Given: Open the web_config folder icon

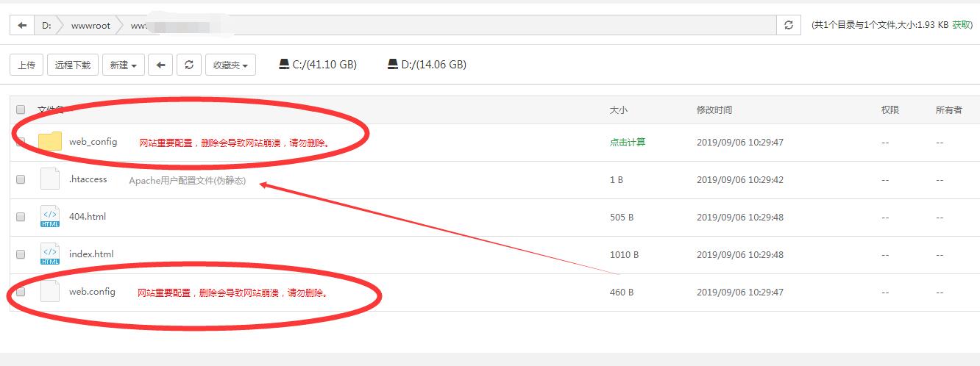Looking at the screenshot, I should 50,142.
